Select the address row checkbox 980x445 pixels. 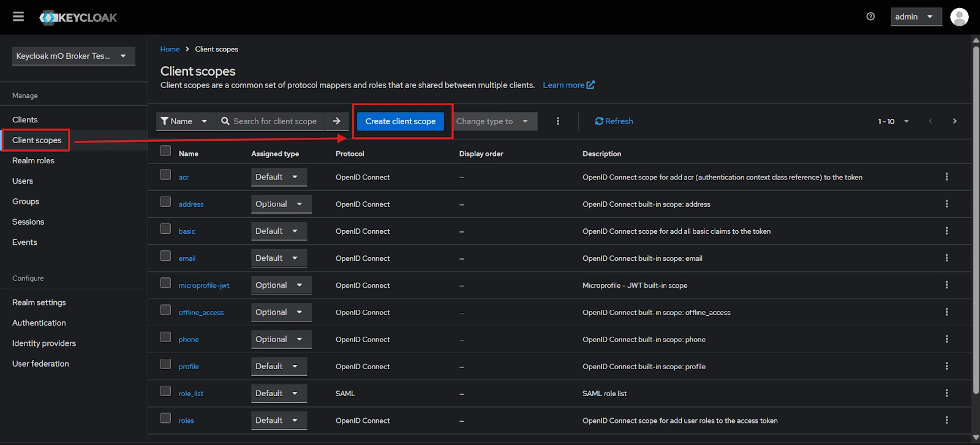[x=165, y=201]
